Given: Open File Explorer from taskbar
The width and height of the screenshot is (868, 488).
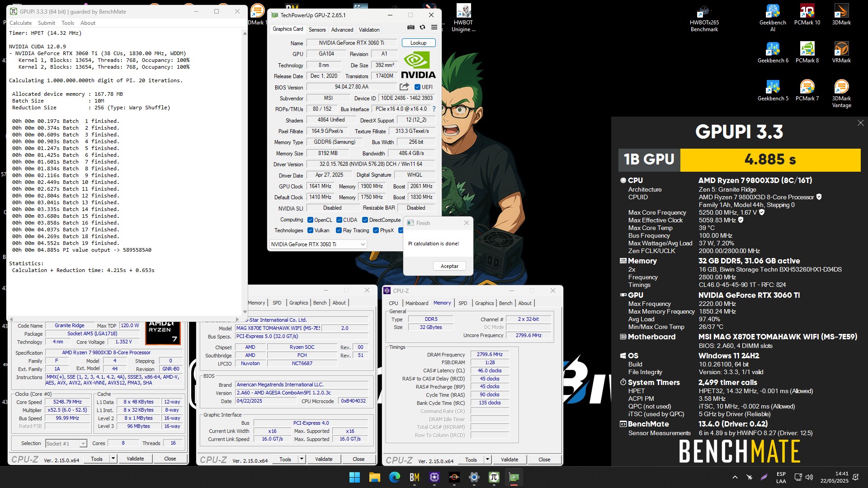Looking at the screenshot, I should [375, 477].
